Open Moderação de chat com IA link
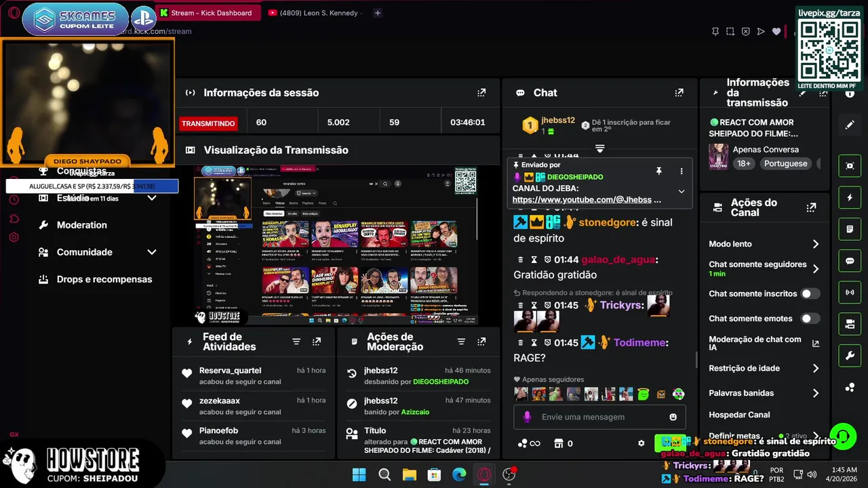This screenshot has height=488, width=868. tap(815, 344)
